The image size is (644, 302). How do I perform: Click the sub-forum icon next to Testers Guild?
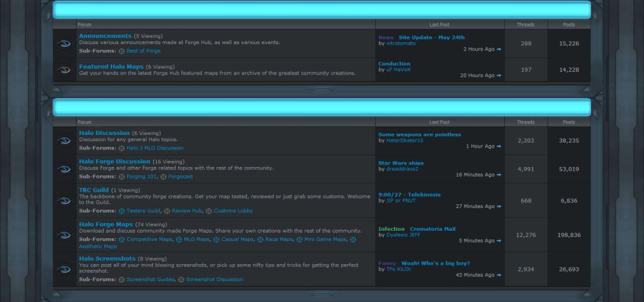tap(121, 211)
